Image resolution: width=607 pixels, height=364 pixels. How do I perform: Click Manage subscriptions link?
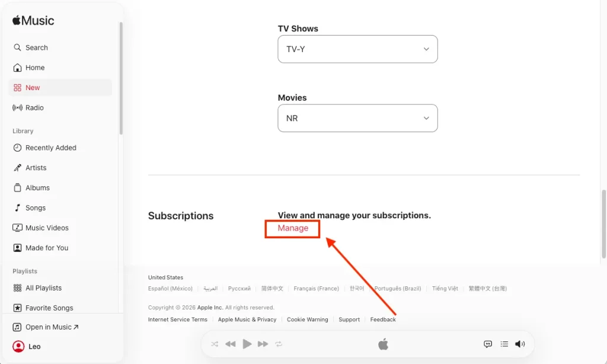(293, 228)
